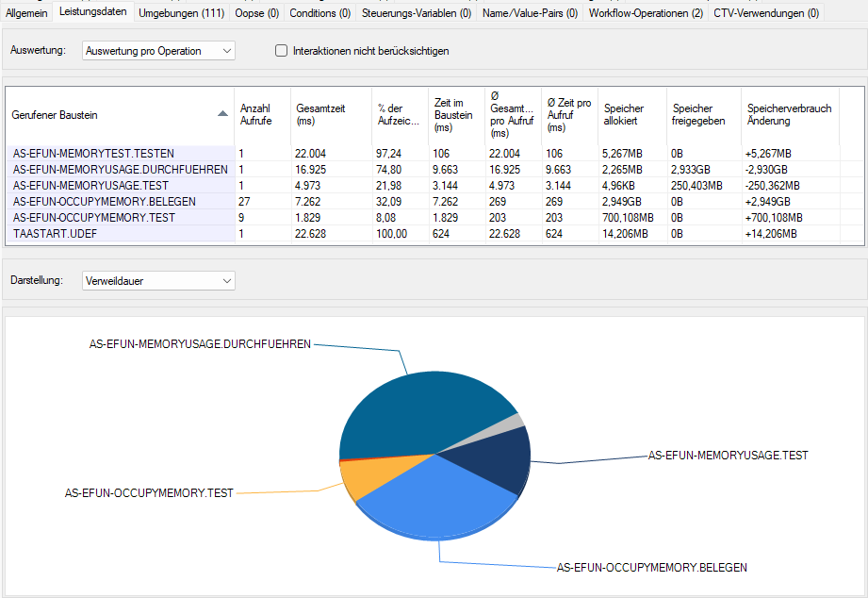
Task: Select the AS-EFUN-MEMORYTEST.TESTEN row
Action: (x=92, y=153)
